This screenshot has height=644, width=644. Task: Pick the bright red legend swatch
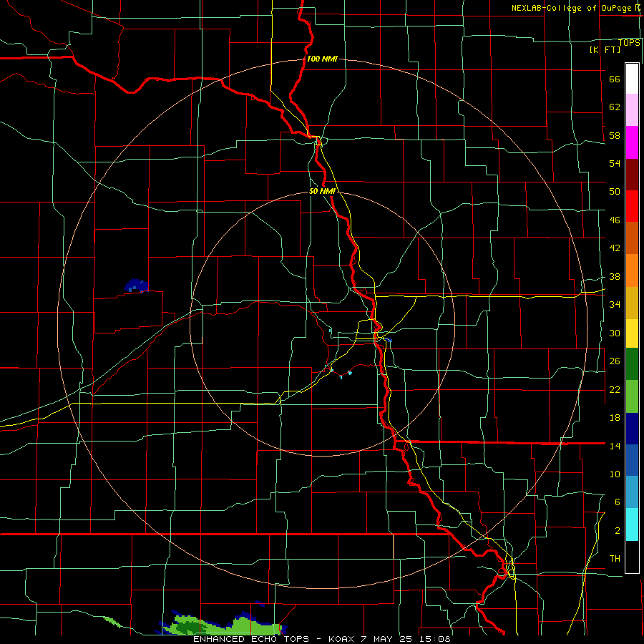pyautogui.click(x=632, y=206)
